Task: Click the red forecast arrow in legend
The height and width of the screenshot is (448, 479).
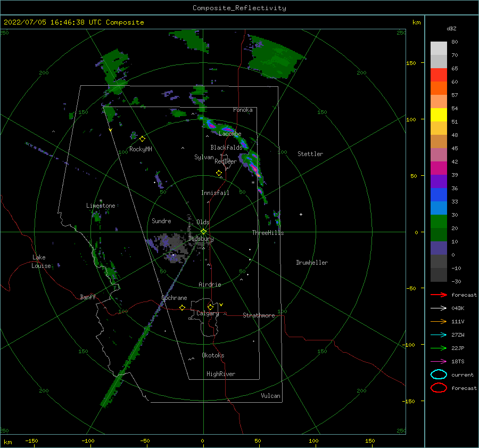Action: [x=439, y=295]
